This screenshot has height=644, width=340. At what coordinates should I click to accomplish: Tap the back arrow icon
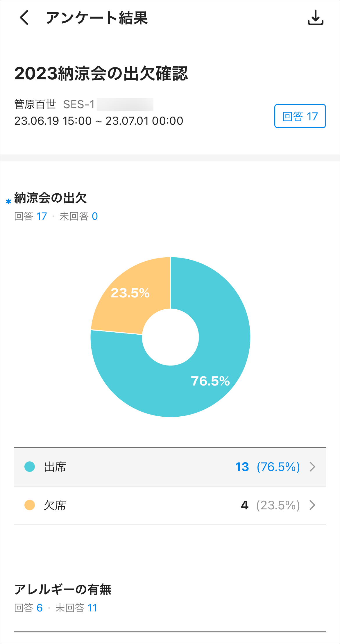(24, 18)
